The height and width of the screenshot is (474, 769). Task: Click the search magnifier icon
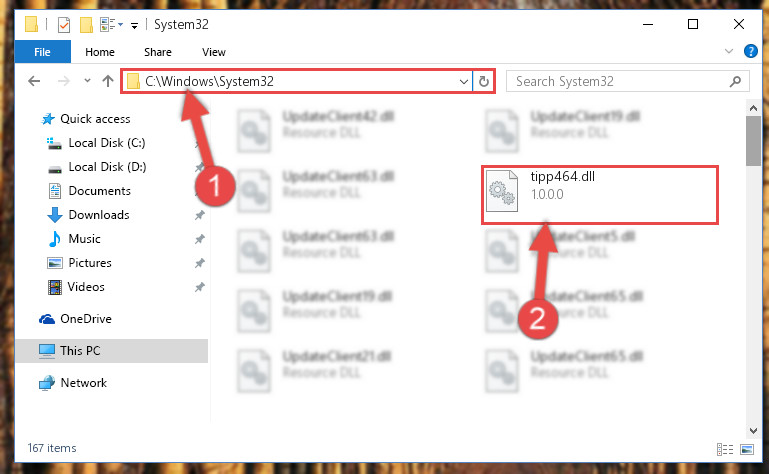735,81
